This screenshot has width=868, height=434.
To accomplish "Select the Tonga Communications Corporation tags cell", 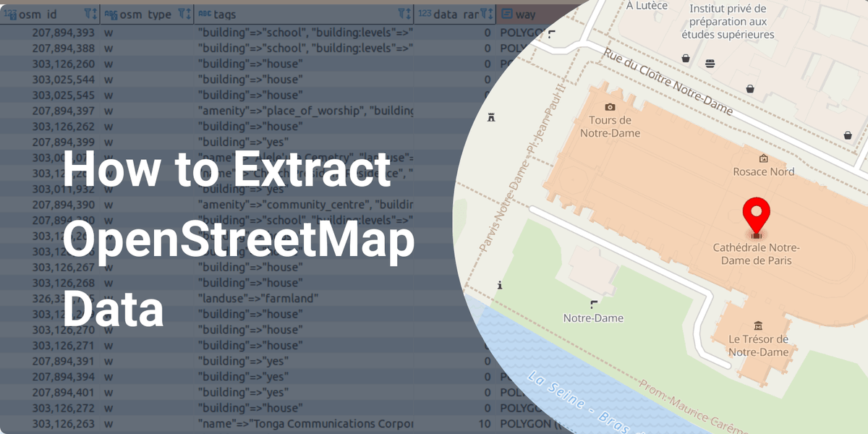I will point(304,423).
